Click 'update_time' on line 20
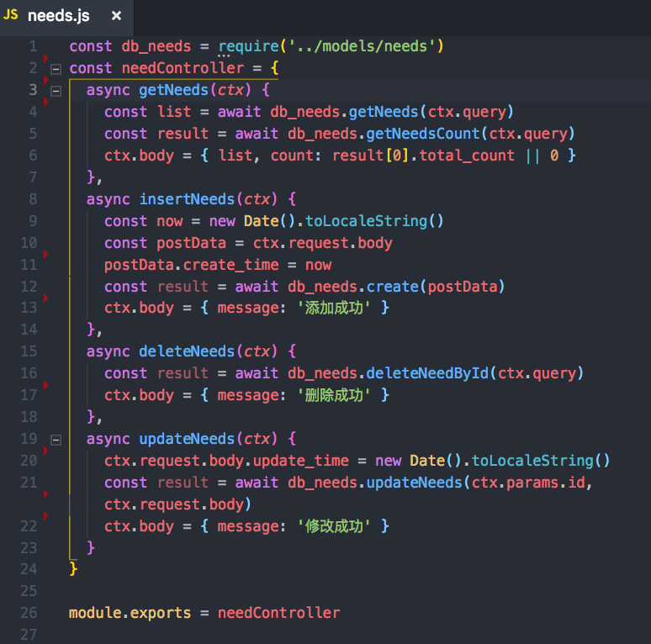This screenshot has height=644, width=651. [x=301, y=461]
